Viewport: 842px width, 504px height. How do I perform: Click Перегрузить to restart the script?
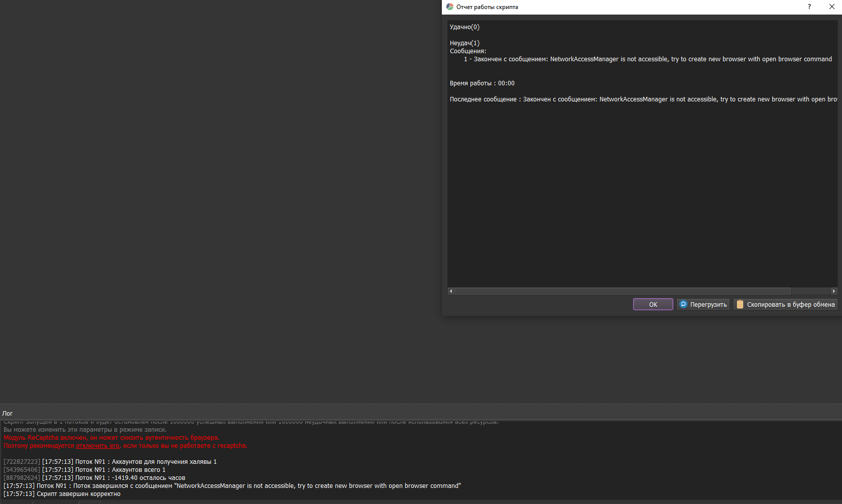tap(703, 304)
